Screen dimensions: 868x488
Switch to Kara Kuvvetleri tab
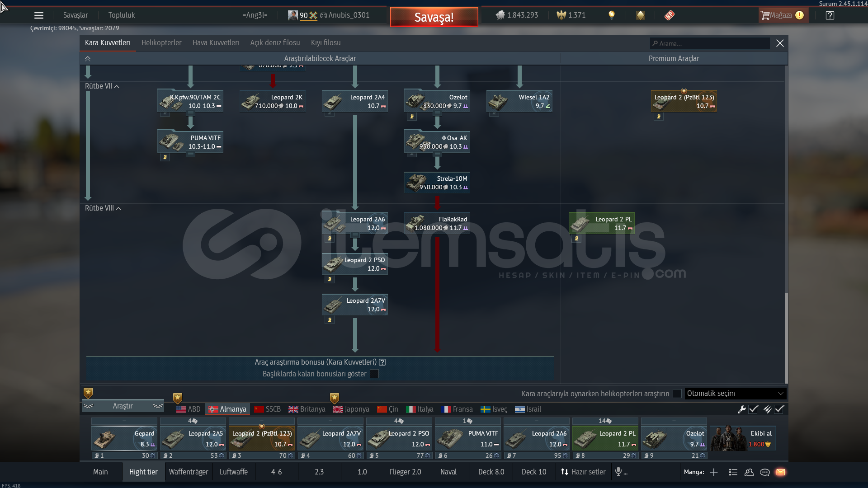tap(108, 43)
